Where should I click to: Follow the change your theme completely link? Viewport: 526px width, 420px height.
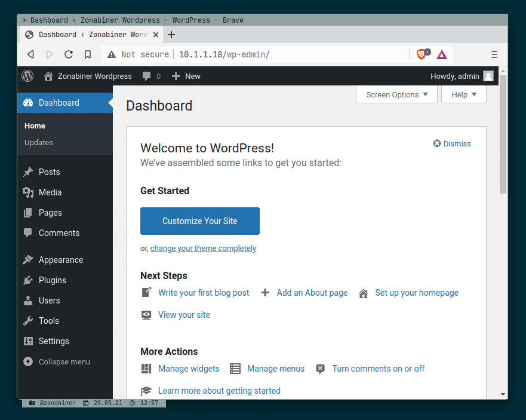[203, 248]
